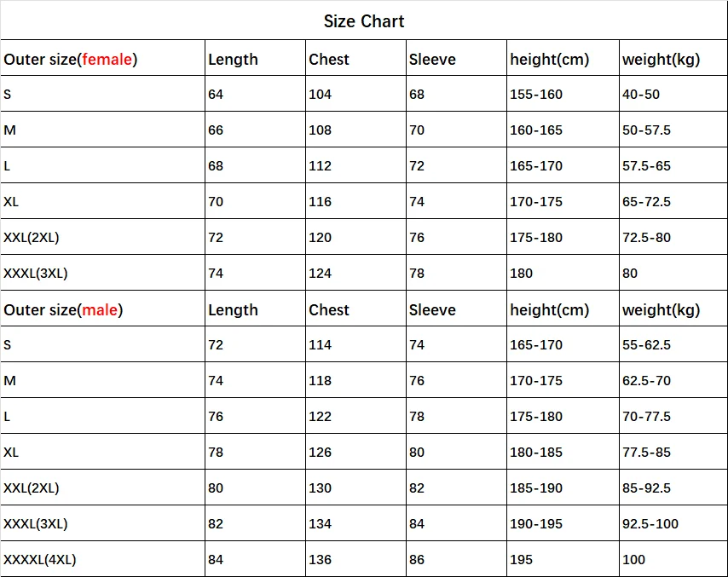Click the chest value 124
The width and height of the screenshot is (728, 577).
321,273
